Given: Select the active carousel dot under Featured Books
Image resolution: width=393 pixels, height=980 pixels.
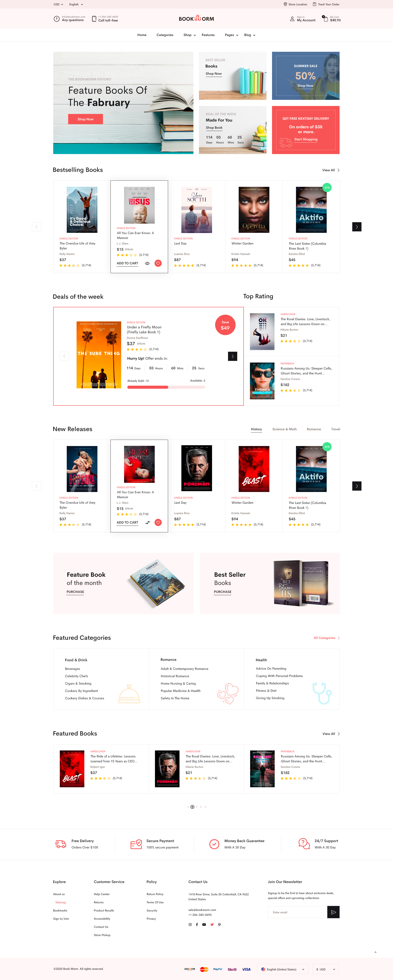Looking at the screenshot, I should coord(192,807).
